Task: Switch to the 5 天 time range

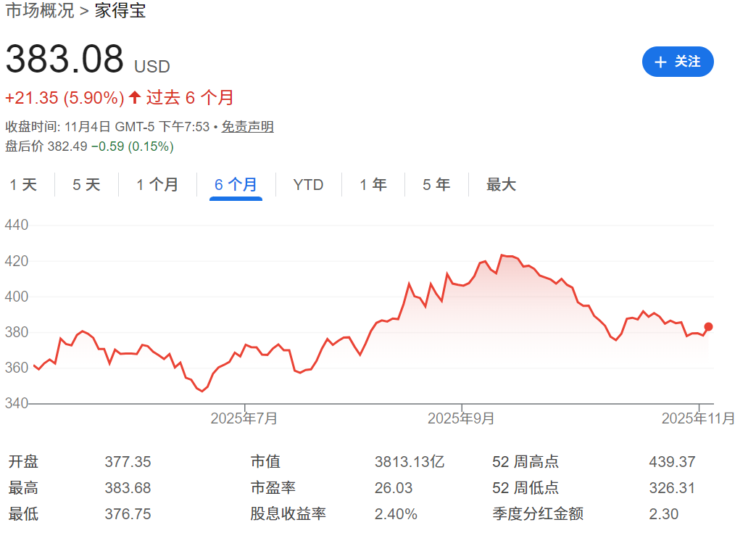Action: coord(86,185)
